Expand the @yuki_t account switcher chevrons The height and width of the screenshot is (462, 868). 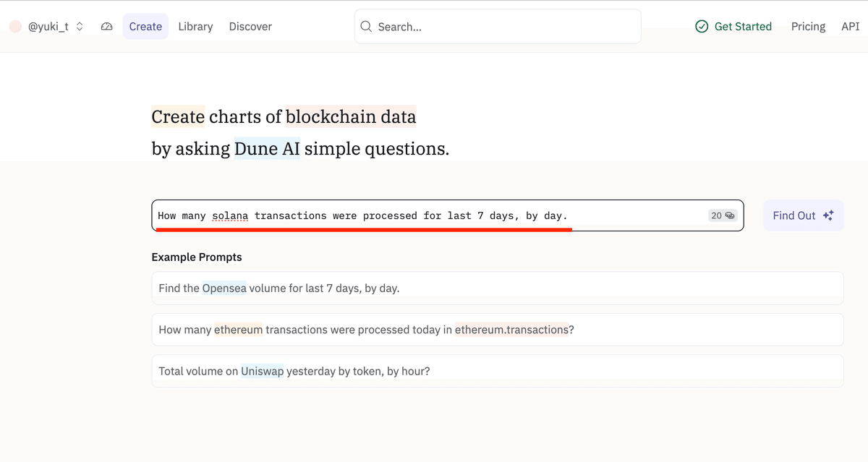click(x=80, y=26)
